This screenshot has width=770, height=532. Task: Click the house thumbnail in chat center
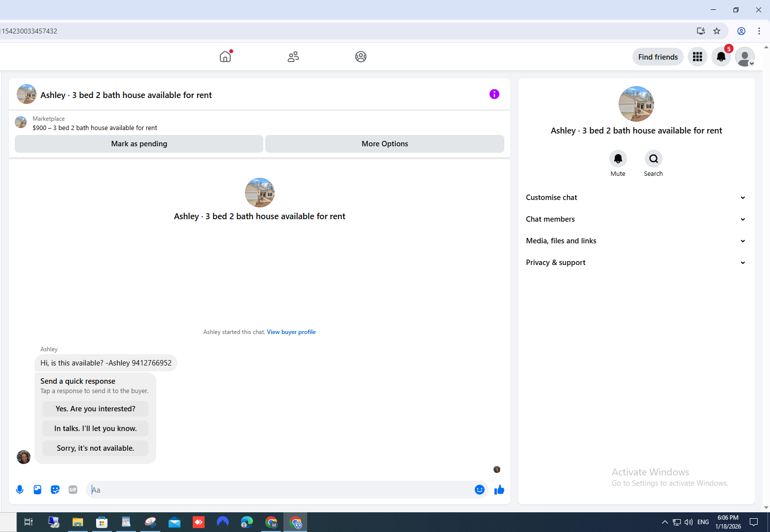tap(260, 193)
